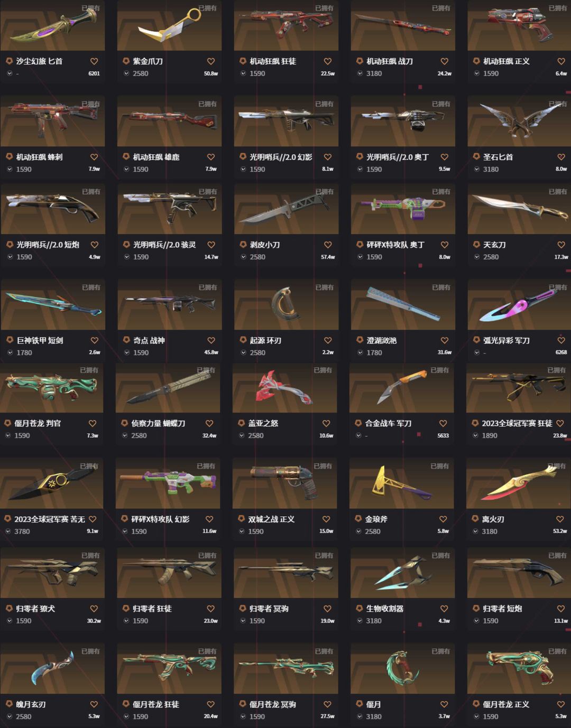
Task: Expand the price chevron under 魄月玄刃
Action: (x=9, y=716)
